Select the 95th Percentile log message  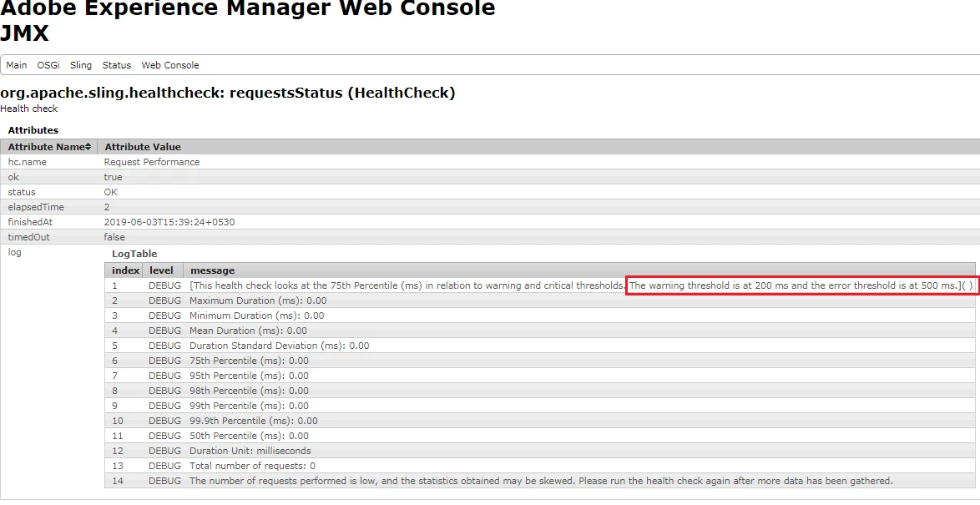coord(250,376)
